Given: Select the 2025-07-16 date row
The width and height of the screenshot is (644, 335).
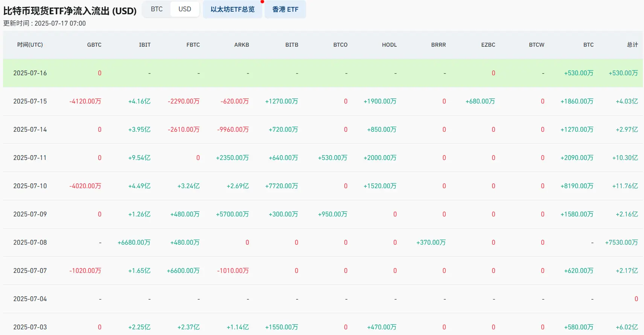Looking at the screenshot, I should coord(323,73).
